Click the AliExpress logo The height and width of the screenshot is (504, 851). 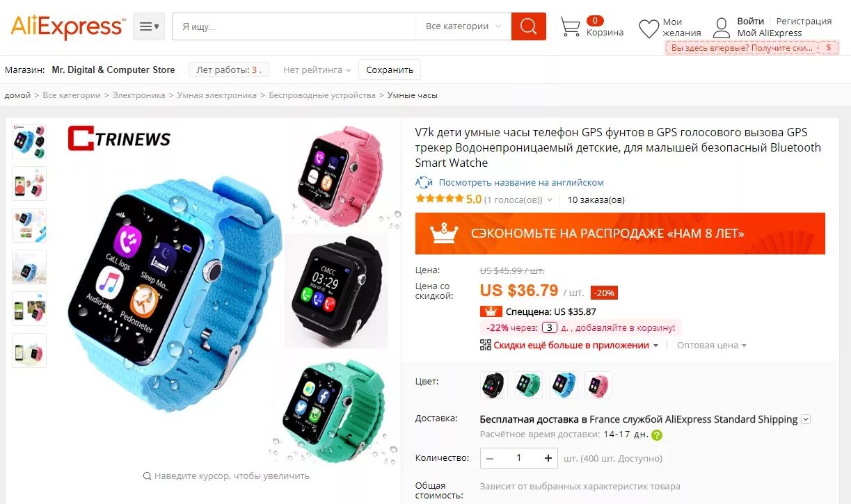(67, 26)
